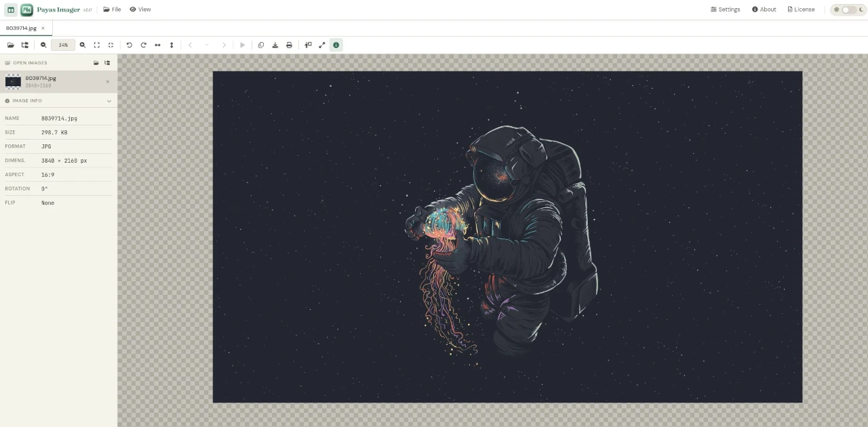868x427 pixels.
Task: Open the File menu
Action: click(x=112, y=9)
